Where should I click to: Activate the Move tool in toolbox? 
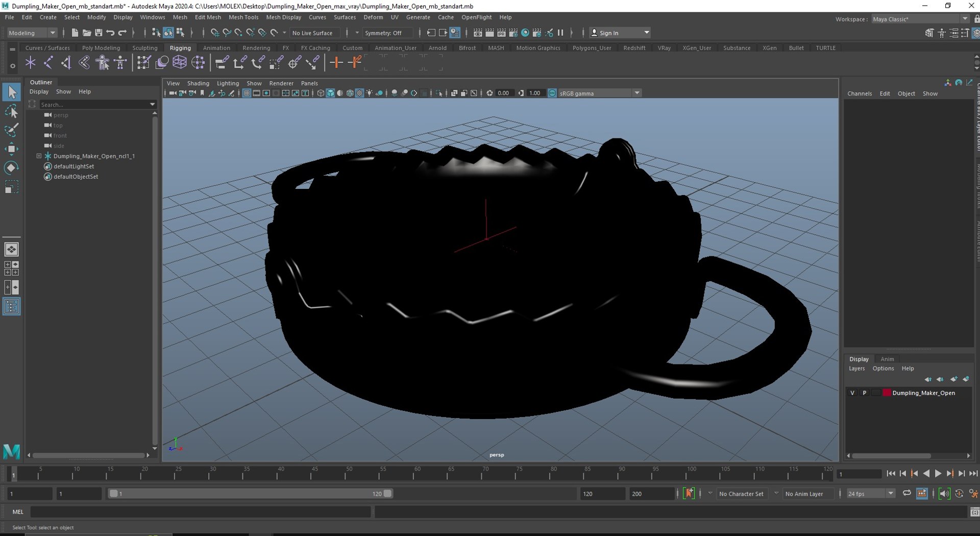point(12,149)
